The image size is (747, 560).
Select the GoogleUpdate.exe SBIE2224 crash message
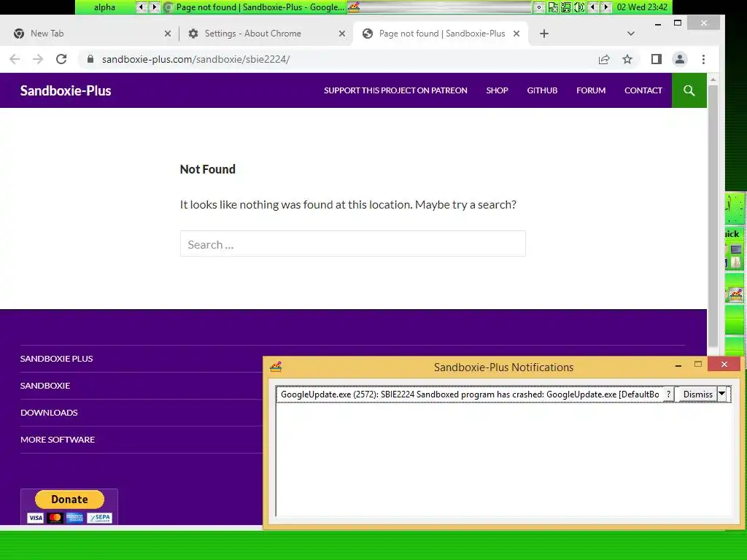click(470, 394)
